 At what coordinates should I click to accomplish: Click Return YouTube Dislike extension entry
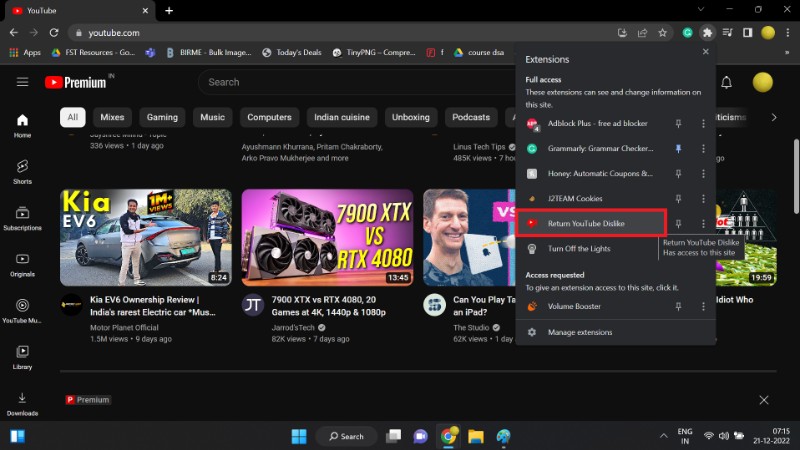586,223
